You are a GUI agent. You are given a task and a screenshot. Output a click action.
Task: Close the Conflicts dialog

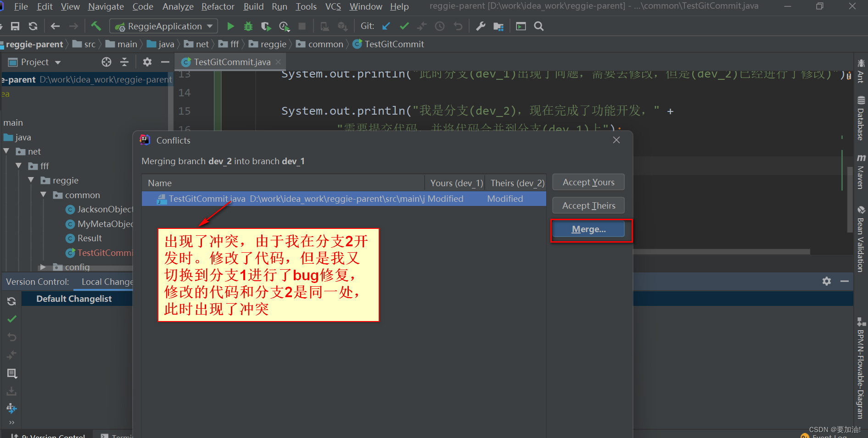[616, 140]
